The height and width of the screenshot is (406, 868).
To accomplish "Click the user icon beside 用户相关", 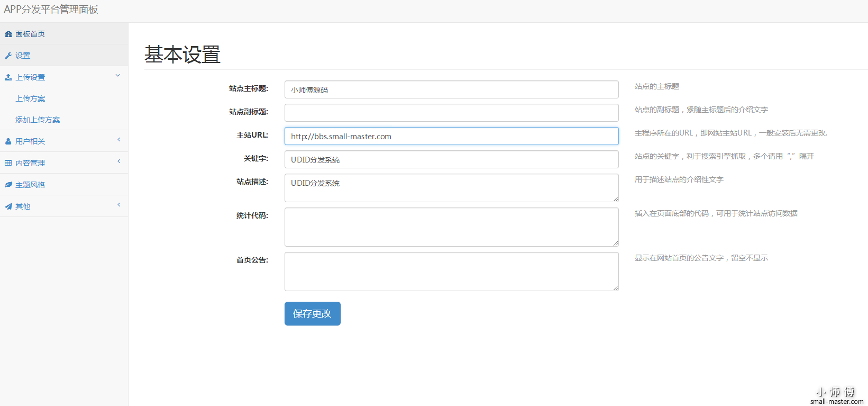I will [x=8, y=141].
